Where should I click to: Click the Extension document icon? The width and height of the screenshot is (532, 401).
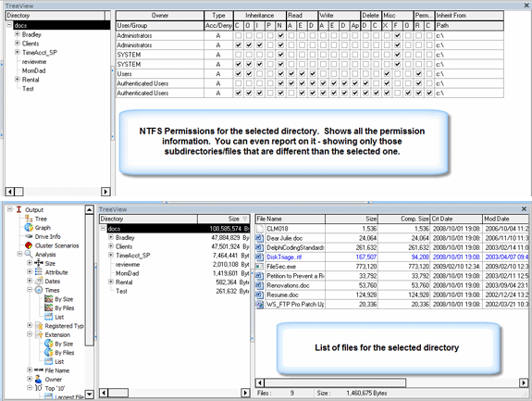coord(39,334)
